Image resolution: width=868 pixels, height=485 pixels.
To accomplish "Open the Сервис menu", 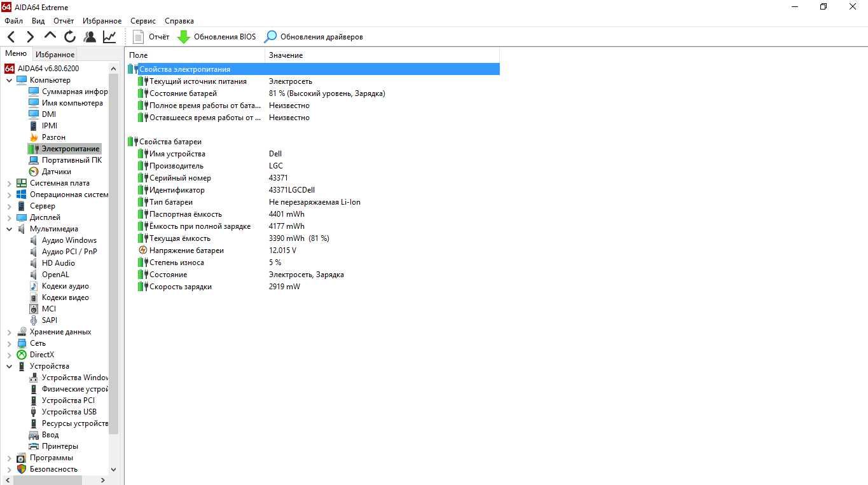I will click(143, 21).
